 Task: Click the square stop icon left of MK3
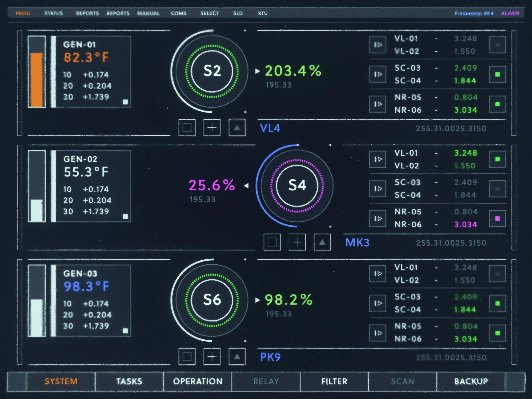coord(272,242)
